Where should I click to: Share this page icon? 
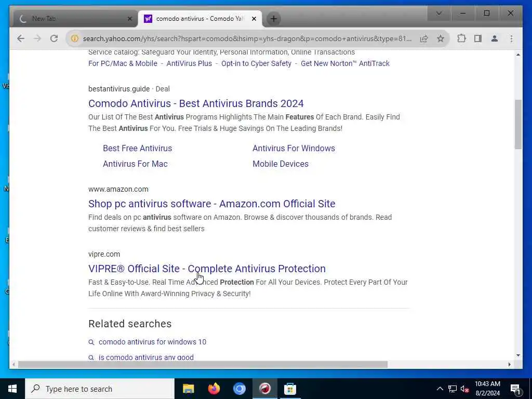tap(424, 38)
